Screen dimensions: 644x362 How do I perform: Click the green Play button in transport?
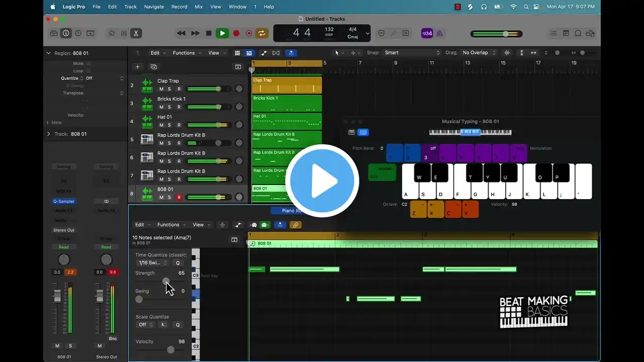click(x=222, y=33)
